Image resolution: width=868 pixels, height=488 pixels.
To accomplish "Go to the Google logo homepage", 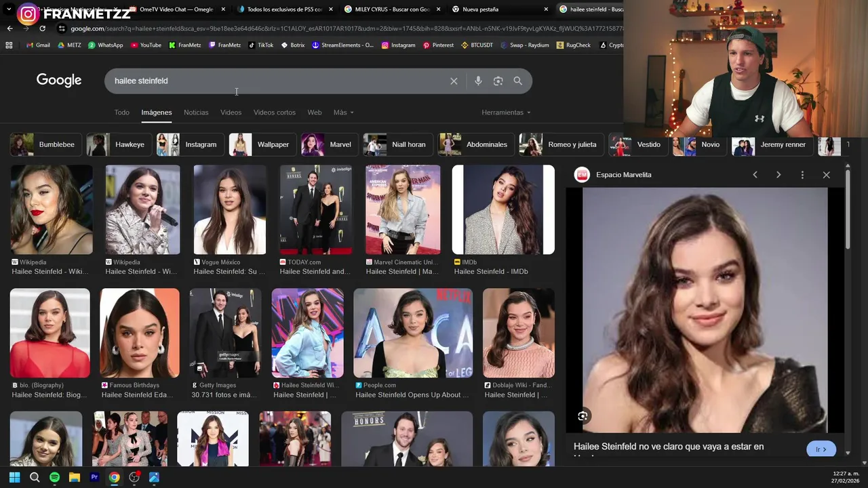I will [59, 81].
